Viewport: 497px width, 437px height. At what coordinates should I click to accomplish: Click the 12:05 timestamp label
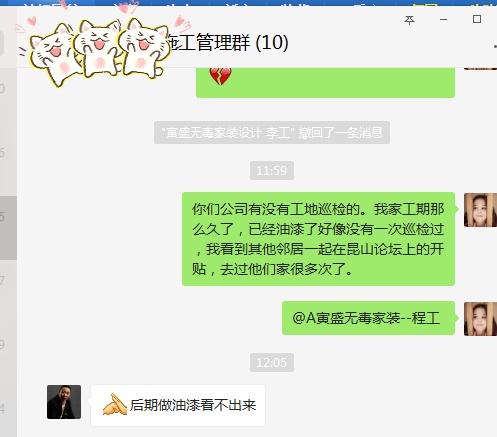272,362
